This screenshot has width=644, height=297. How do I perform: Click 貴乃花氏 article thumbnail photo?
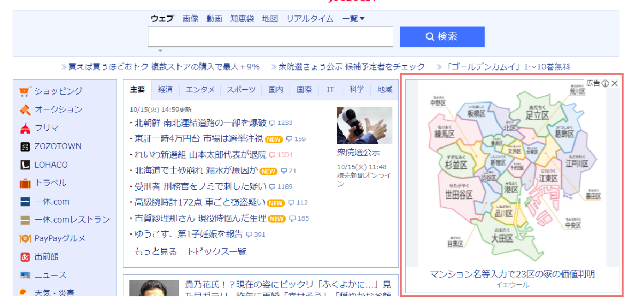tap(154, 288)
